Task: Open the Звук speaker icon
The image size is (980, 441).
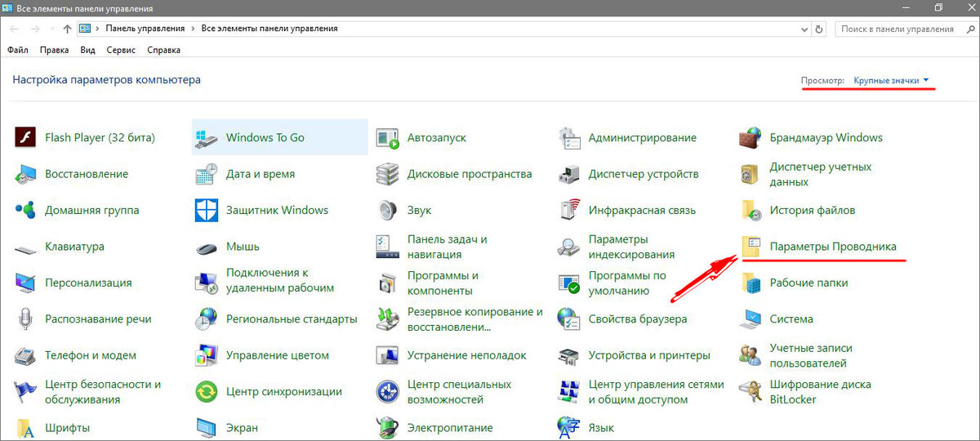Action: 387,210
